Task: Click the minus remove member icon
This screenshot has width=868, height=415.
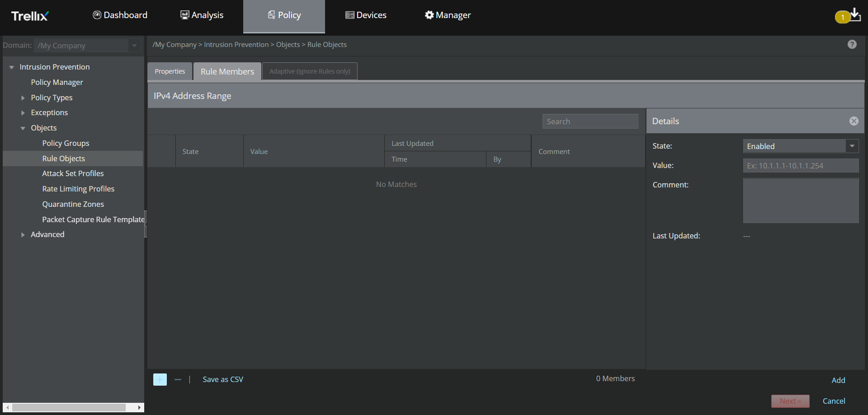Action: point(178,380)
